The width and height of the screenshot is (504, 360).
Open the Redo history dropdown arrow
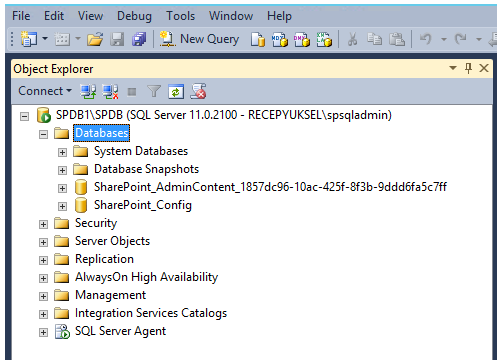click(479, 39)
